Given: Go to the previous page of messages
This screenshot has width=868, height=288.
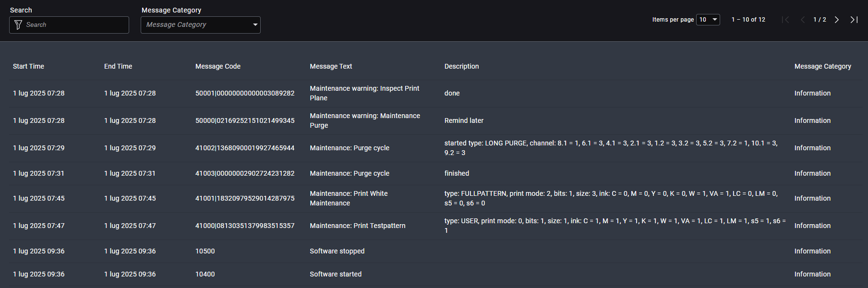Looking at the screenshot, I should click(803, 20).
